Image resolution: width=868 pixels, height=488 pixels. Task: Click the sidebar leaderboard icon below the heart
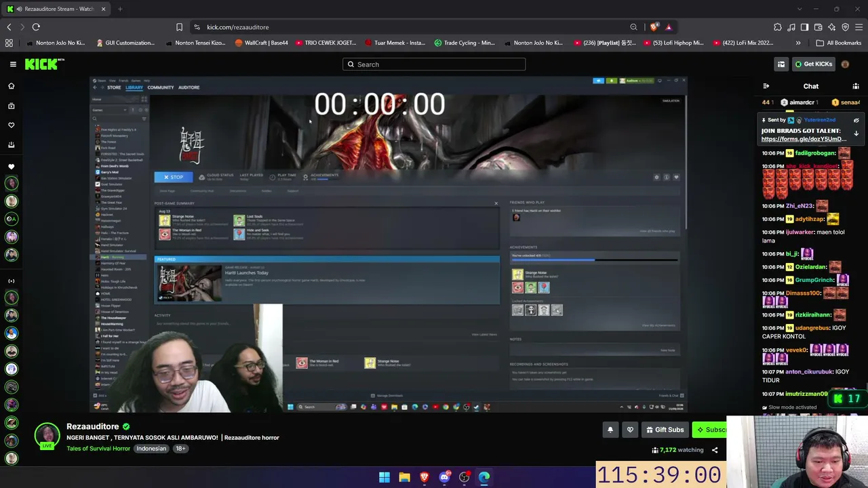11,144
